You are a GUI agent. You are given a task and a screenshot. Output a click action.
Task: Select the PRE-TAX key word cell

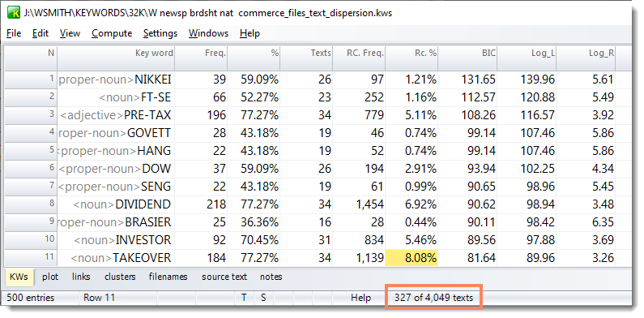pyautogui.click(x=116, y=115)
